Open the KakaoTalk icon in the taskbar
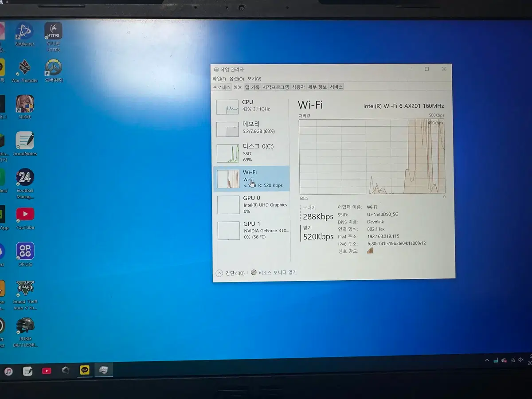 pos(85,370)
